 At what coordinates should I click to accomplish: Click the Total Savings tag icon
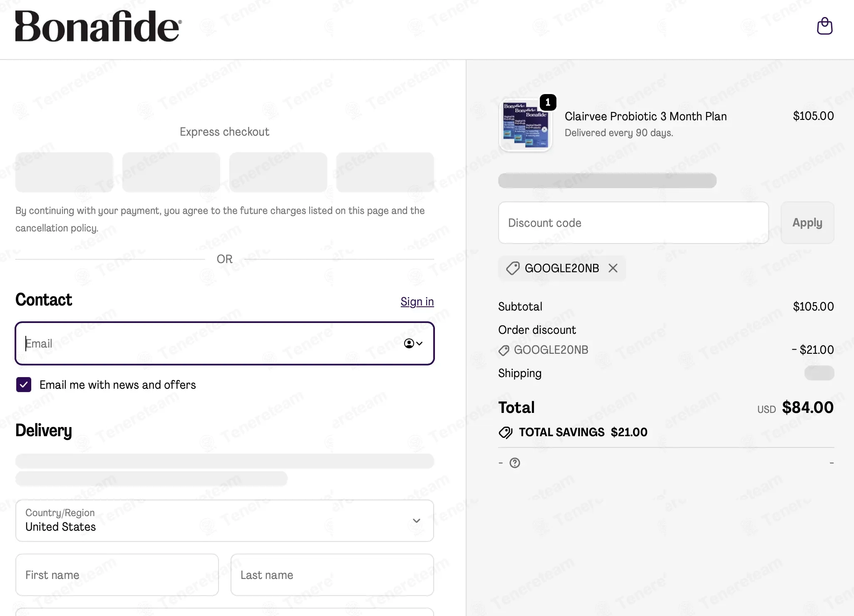[505, 432]
